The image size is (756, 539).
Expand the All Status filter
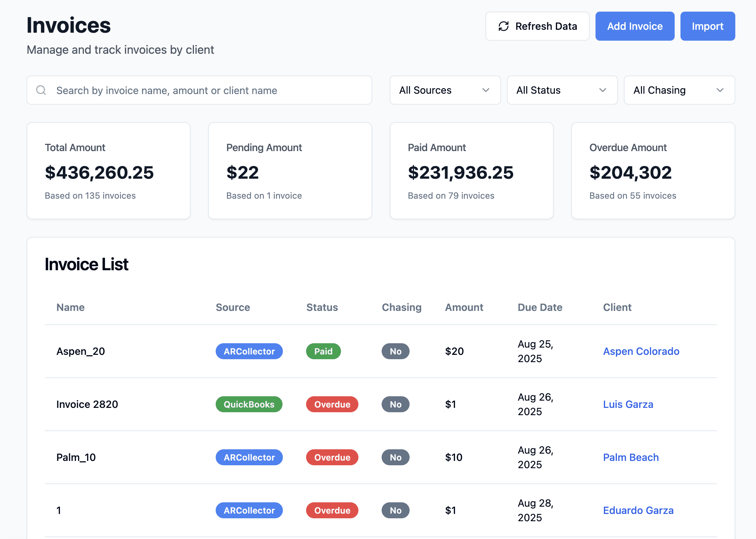pyautogui.click(x=562, y=90)
